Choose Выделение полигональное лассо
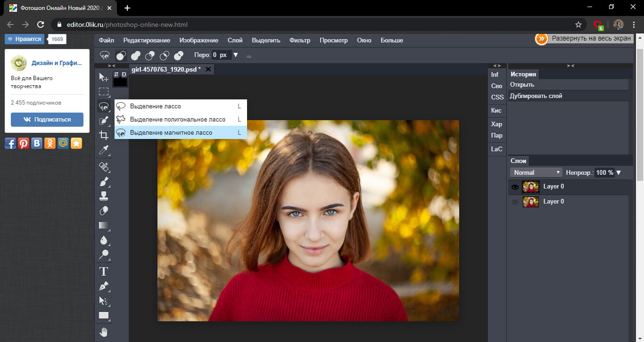 tap(181, 120)
